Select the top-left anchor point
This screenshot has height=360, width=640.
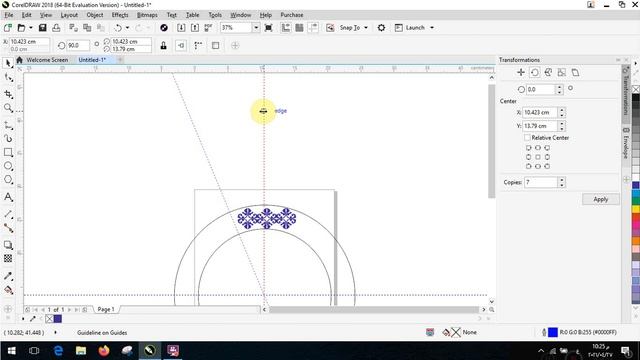[529, 148]
